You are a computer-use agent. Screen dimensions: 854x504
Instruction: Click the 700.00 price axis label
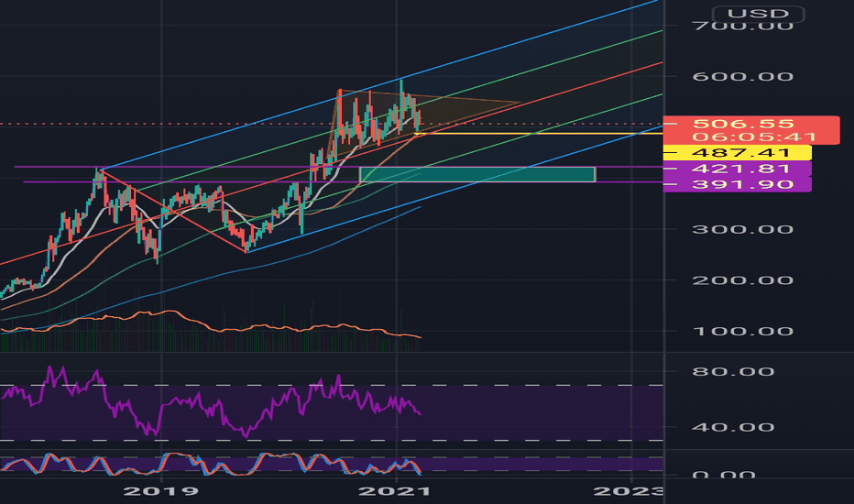(x=742, y=25)
